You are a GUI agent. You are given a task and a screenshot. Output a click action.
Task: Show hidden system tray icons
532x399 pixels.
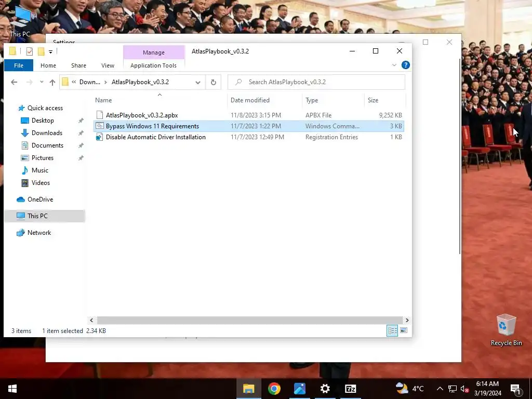coord(440,389)
